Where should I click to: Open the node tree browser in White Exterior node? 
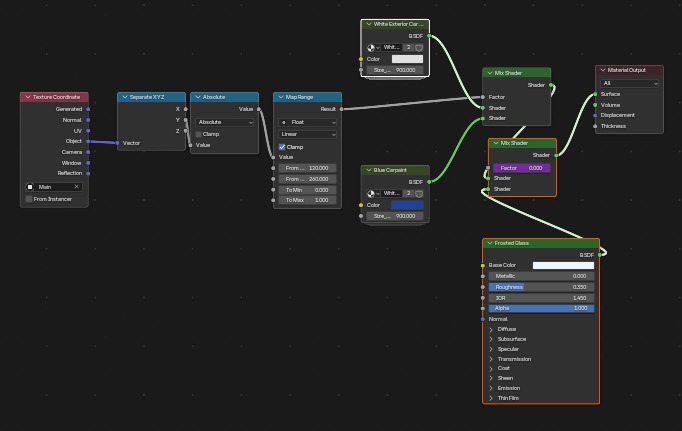pyautogui.click(x=373, y=47)
